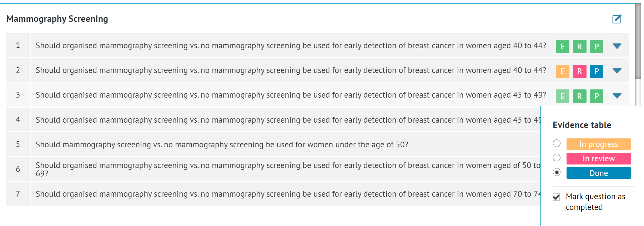Screen dimensions: 644x226
Task: Click the In progress status label
Action: click(599, 144)
